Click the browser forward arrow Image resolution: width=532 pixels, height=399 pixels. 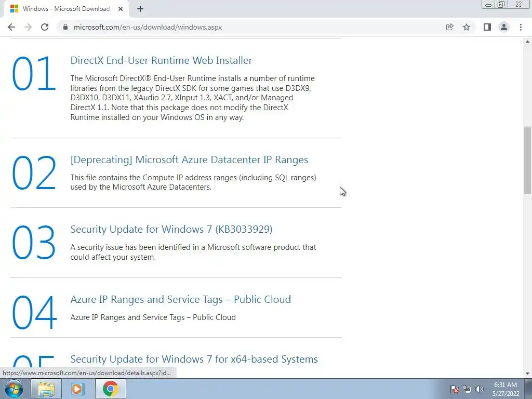point(28,27)
